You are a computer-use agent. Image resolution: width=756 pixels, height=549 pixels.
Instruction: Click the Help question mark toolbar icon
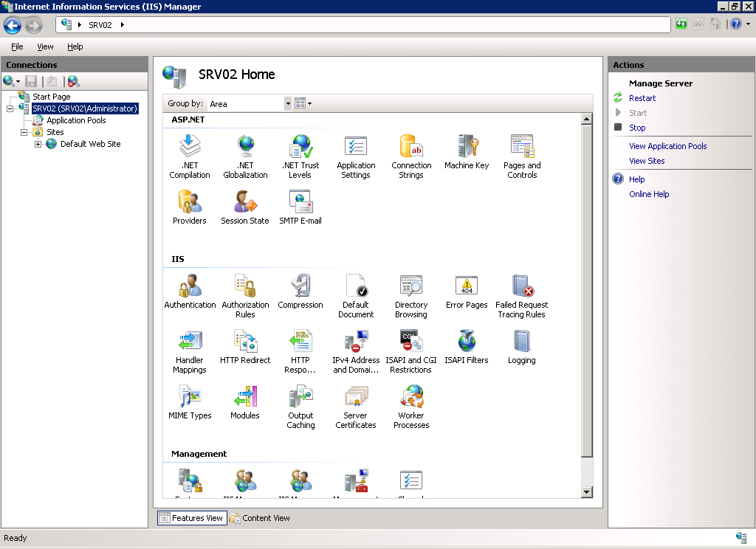click(736, 24)
